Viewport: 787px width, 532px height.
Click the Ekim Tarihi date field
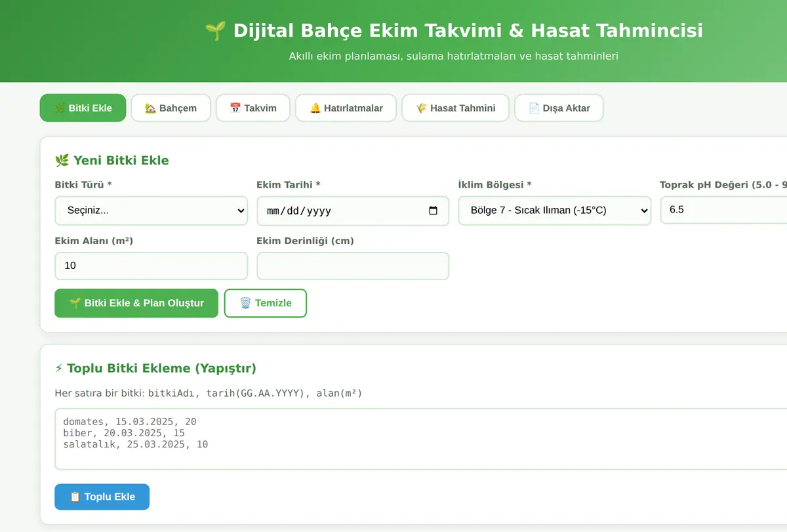tap(353, 211)
